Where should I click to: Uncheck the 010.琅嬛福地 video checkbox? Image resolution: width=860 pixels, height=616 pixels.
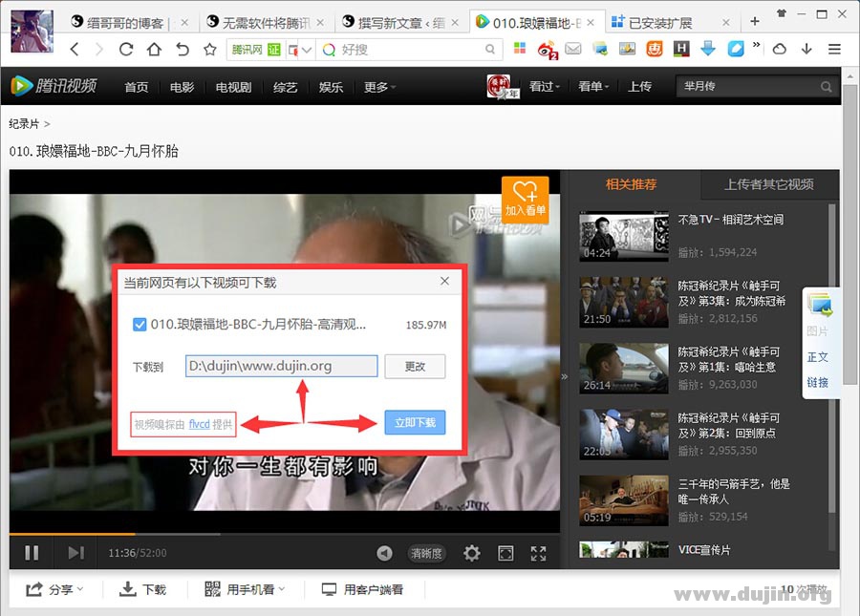140,325
